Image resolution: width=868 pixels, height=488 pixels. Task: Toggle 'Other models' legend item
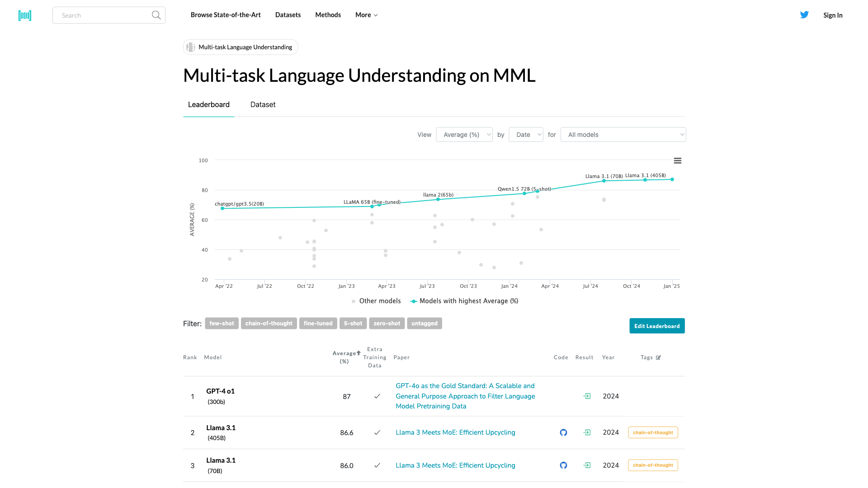click(376, 301)
